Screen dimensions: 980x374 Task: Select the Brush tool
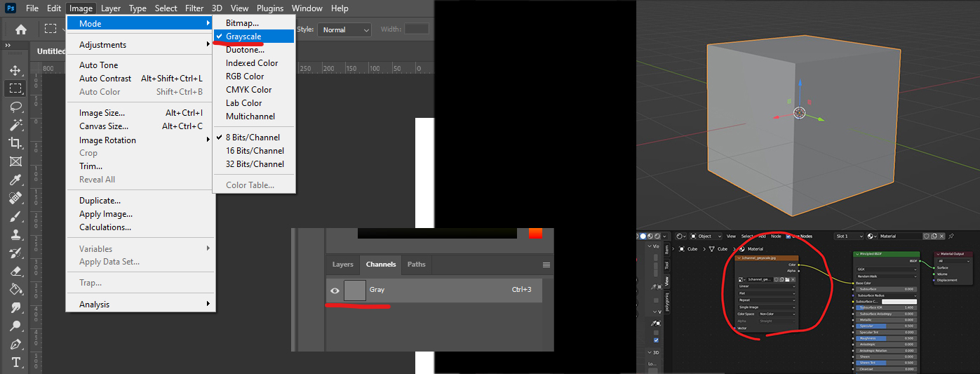point(15,216)
